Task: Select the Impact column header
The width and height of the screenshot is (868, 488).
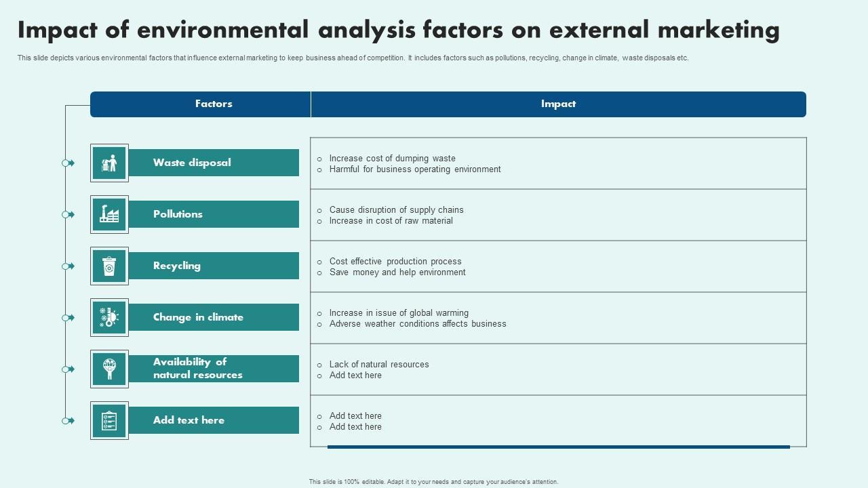Action: [558, 104]
